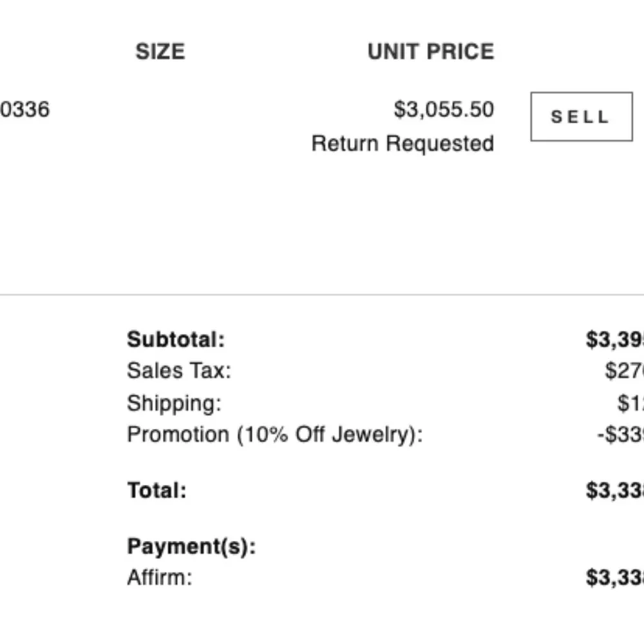
Task: Click the Total label
Action: pyautogui.click(x=156, y=491)
